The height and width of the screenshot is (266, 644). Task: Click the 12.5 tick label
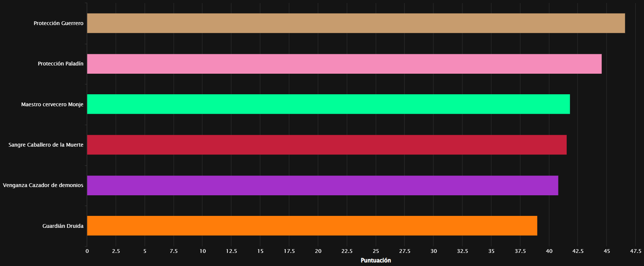(232, 251)
